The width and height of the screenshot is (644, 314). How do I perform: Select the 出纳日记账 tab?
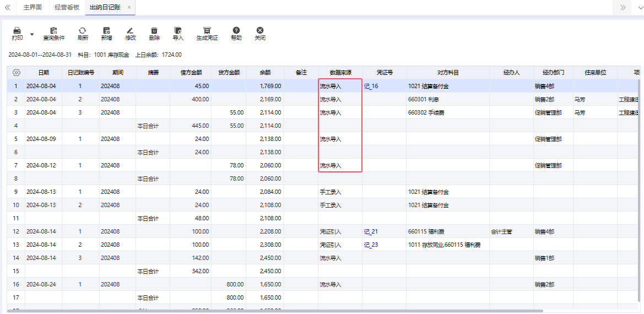[x=105, y=7]
